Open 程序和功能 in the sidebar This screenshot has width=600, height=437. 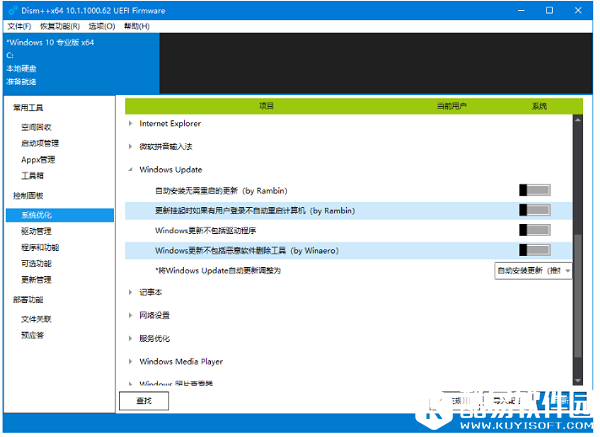40,248
